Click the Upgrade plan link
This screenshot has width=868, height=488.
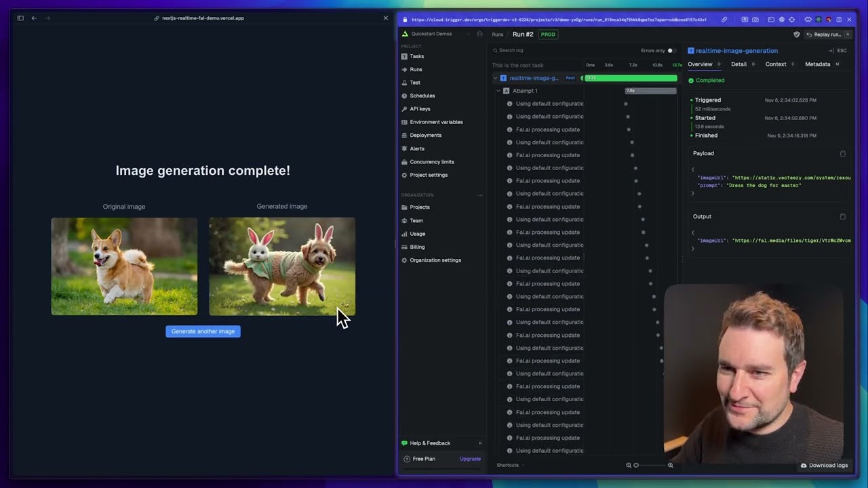(470, 459)
